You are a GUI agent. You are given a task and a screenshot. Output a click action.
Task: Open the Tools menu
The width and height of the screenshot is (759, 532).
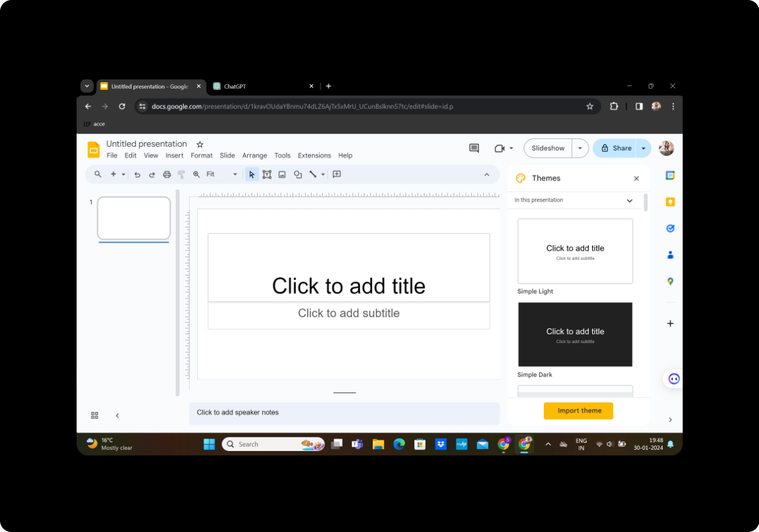(x=282, y=156)
